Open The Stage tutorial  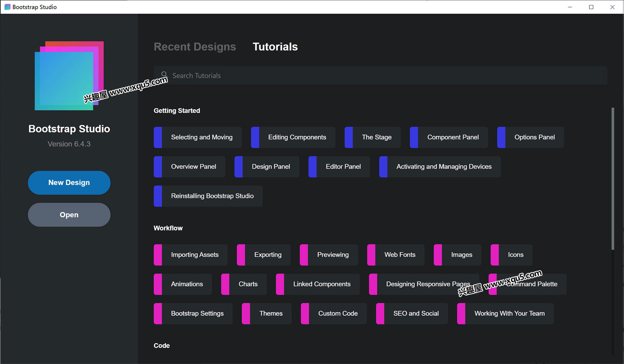[372, 137]
